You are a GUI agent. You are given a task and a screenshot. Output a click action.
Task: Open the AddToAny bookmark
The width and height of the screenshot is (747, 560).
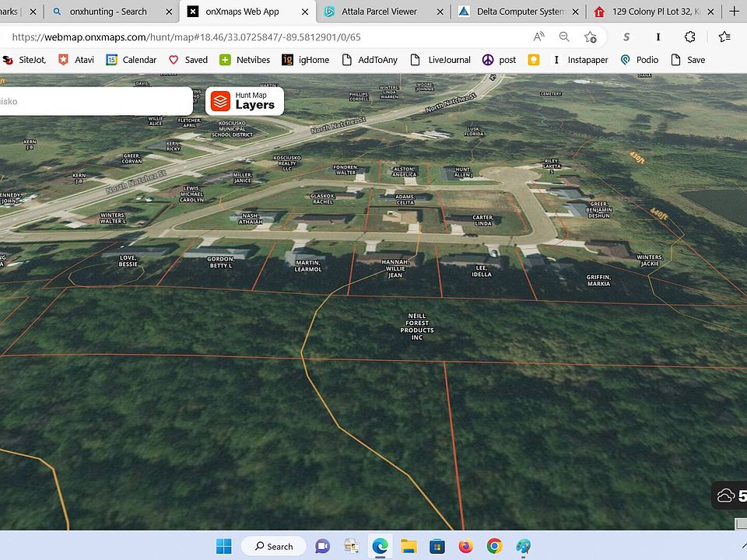pos(367,60)
